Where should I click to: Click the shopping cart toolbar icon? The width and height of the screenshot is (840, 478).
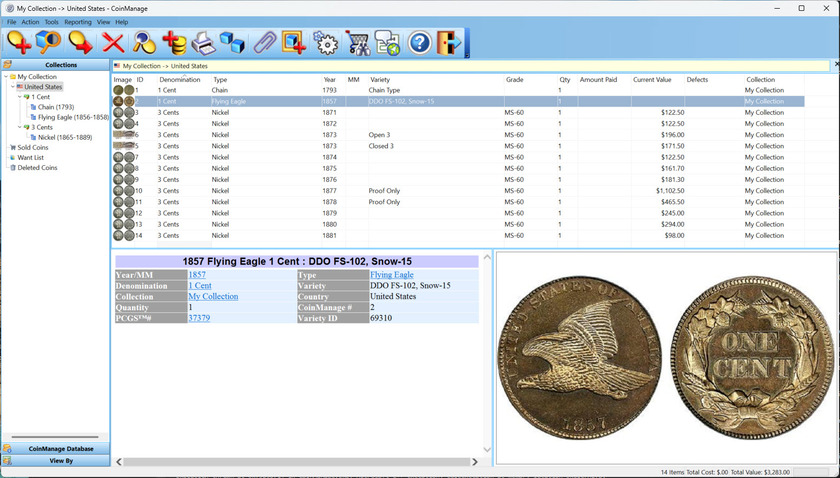coord(357,43)
